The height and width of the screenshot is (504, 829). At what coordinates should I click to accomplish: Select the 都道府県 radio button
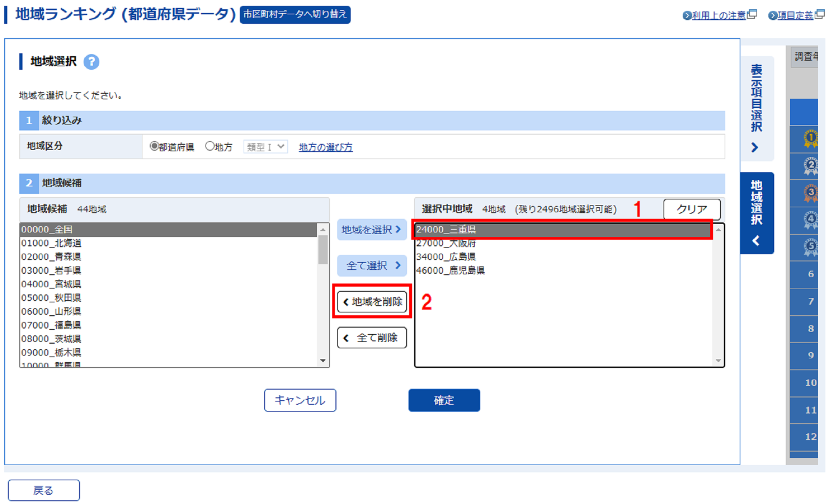pyautogui.click(x=154, y=146)
